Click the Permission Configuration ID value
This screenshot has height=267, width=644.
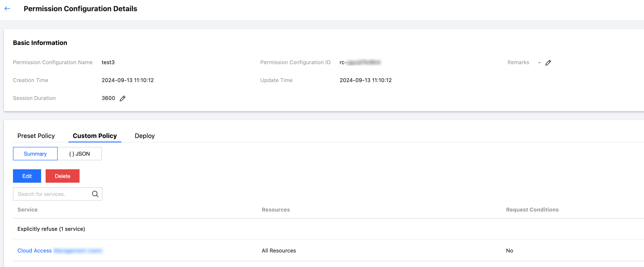(x=360, y=62)
